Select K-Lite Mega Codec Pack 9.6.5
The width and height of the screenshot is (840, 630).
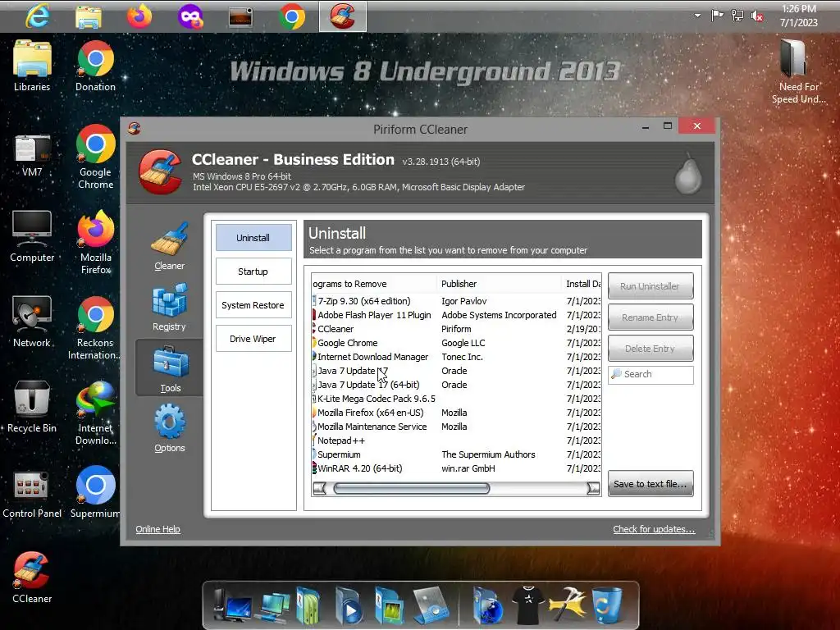456,399
